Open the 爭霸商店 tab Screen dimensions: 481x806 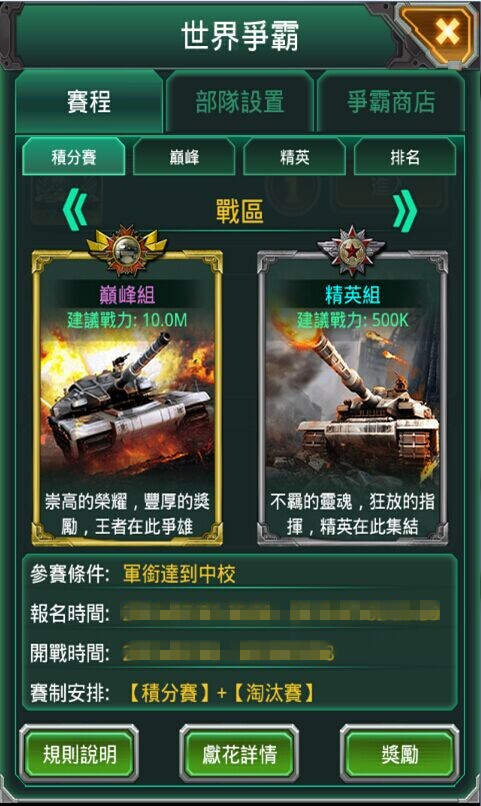click(x=391, y=101)
